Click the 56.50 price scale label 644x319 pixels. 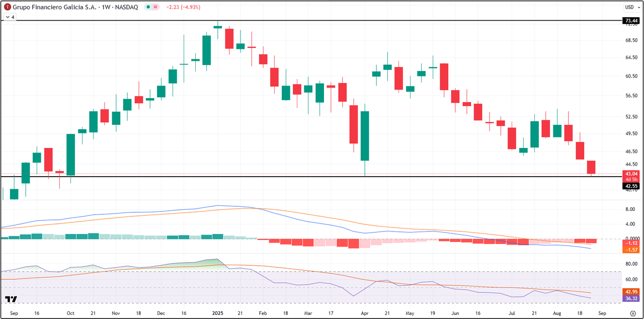point(630,95)
